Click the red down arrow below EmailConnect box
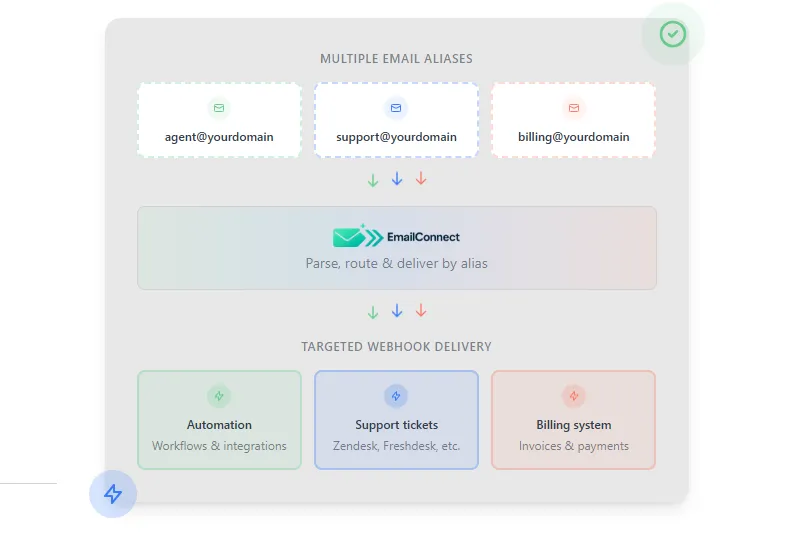The width and height of the screenshot is (789, 534). point(421,311)
